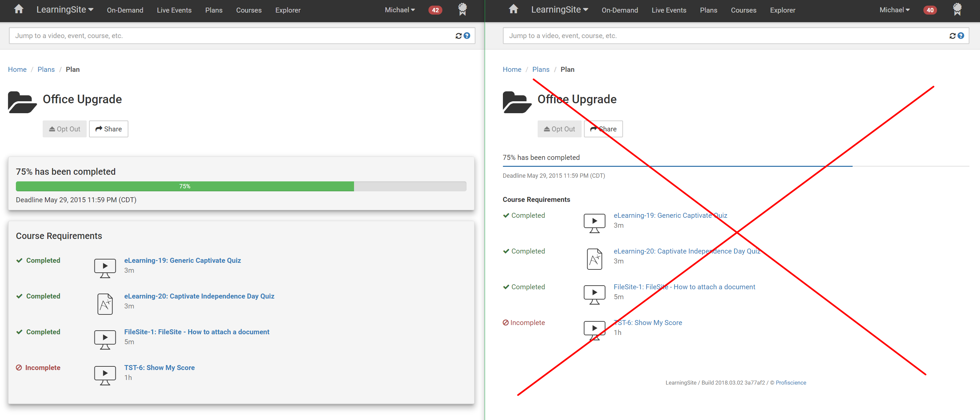Click the help icon in right search bar
980x420 pixels.
click(x=961, y=36)
